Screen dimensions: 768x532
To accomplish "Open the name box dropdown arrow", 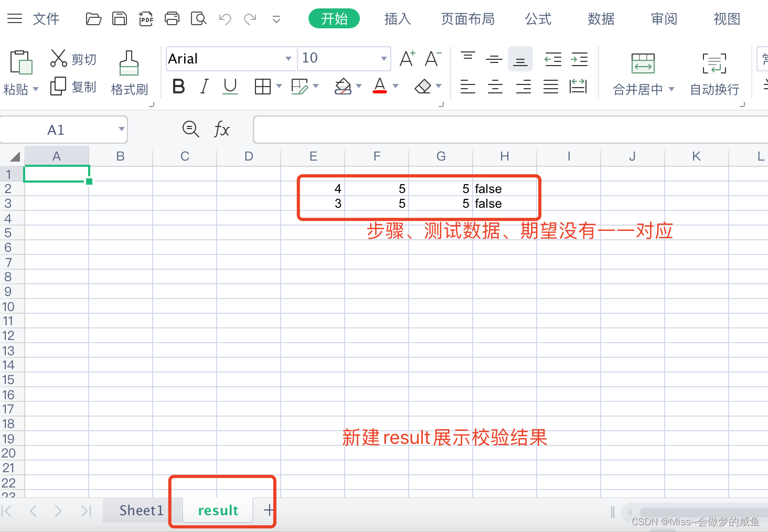I will point(121,129).
